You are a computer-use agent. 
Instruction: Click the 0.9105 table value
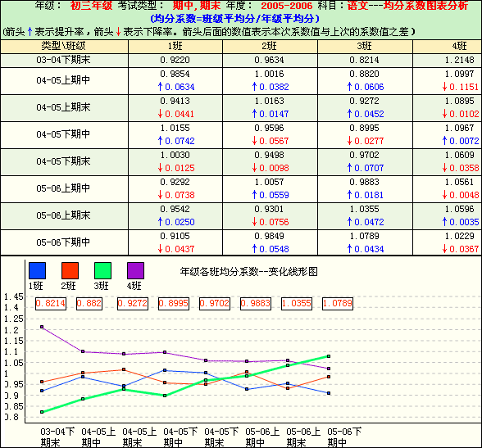[x=175, y=236]
